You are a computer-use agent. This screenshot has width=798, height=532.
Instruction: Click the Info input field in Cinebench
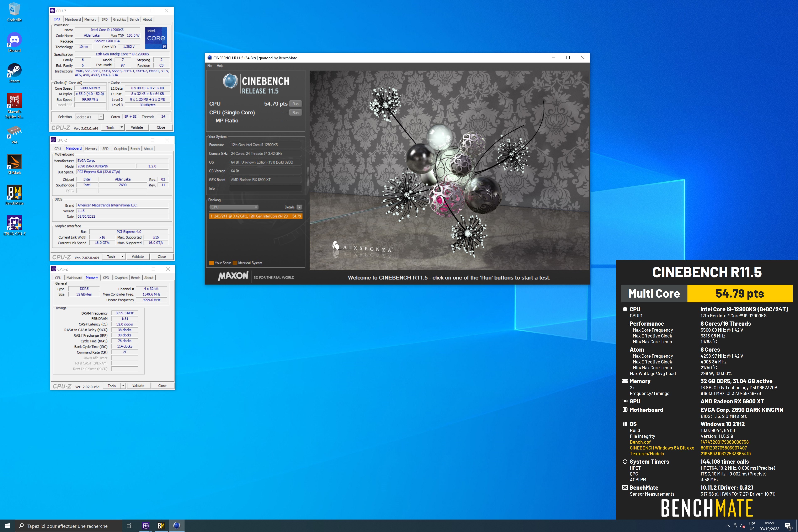(x=266, y=188)
